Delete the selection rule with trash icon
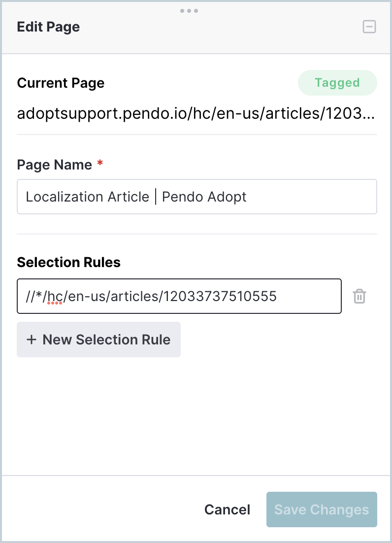The height and width of the screenshot is (543, 392). [x=359, y=296]
